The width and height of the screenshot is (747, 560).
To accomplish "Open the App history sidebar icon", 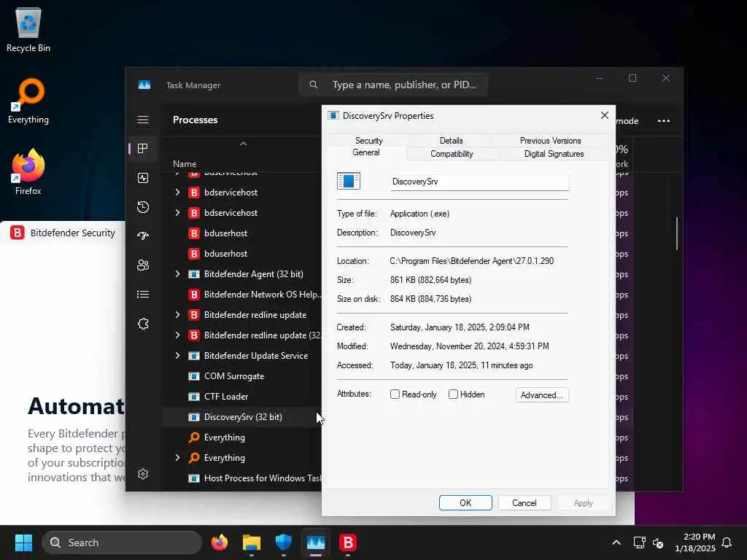I will [143, 207].
